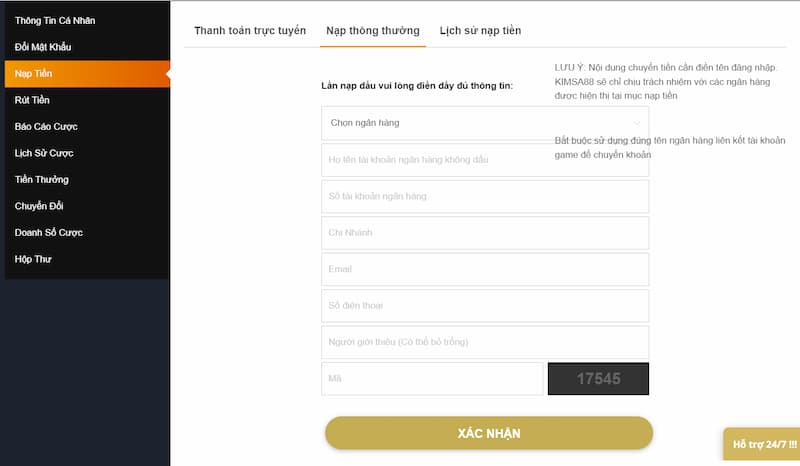Click the account holder name input field
Screen dimensions: 800x466
coord(485,160)
